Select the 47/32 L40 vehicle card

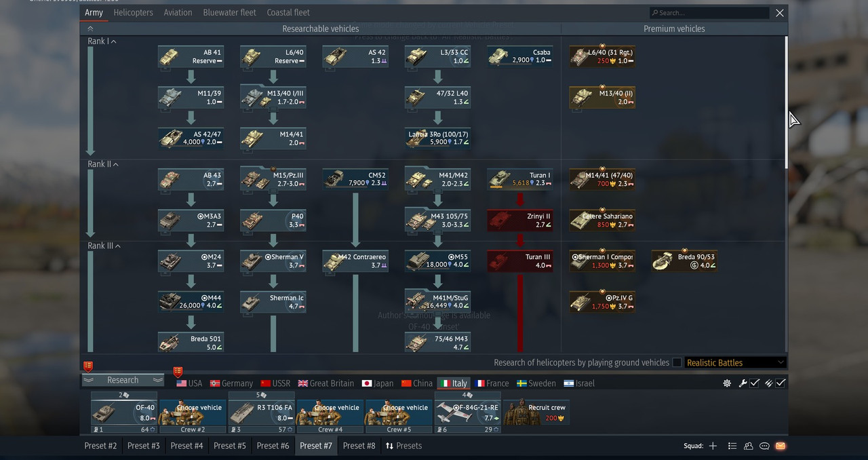click(437, 98)
